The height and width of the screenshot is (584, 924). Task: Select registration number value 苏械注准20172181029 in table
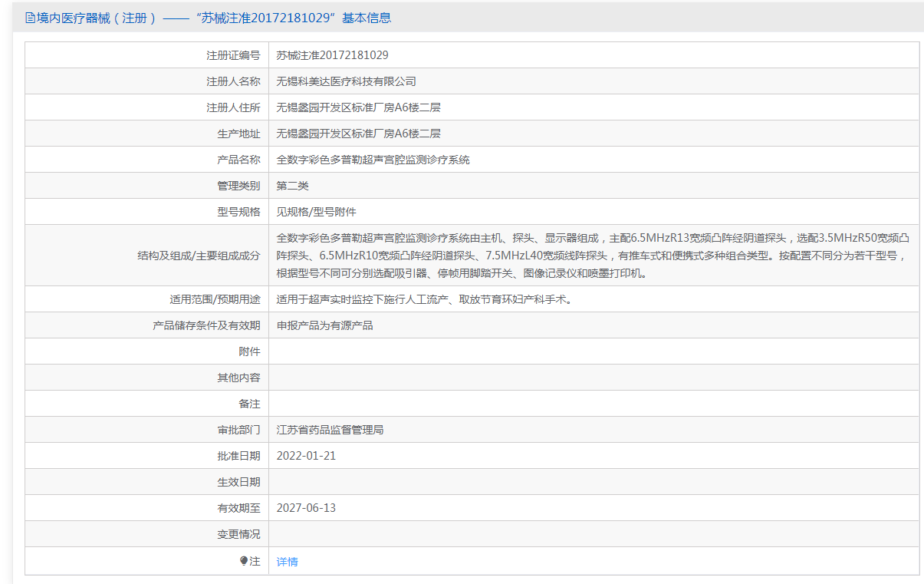click(332, 55)
